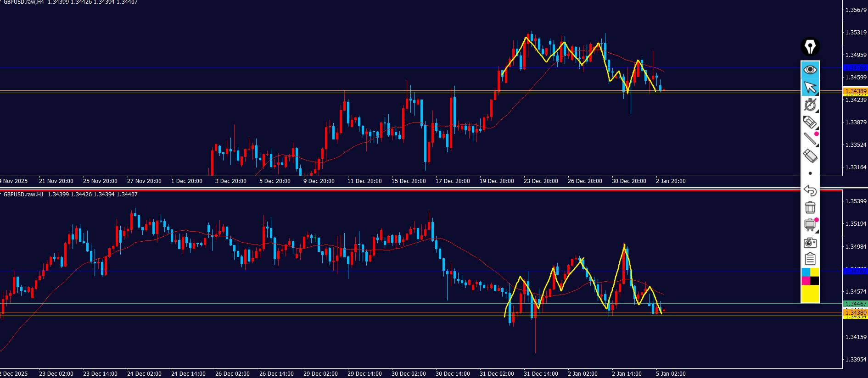Take a screenshot with the camera icon

pos(810,242)
